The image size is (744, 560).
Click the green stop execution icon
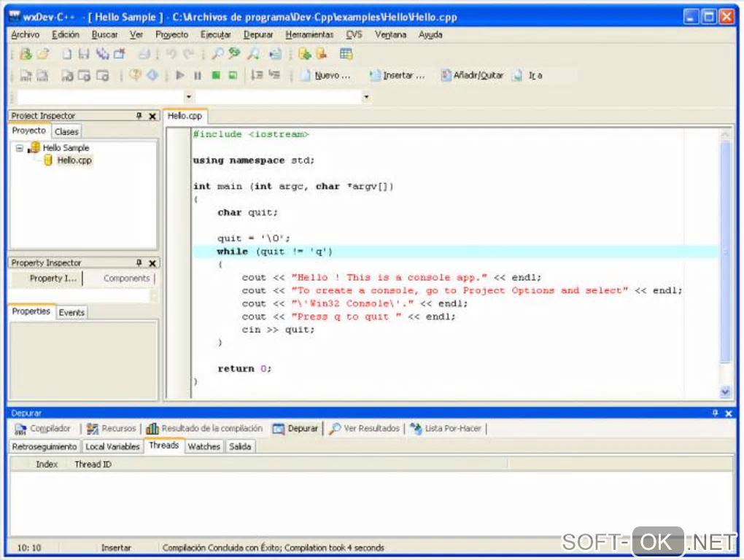(216, 75)
